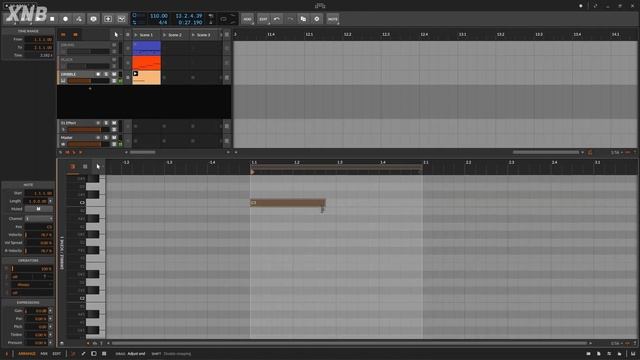The height and width of the screenshot is (360, 640).
Task: Adjust the third track's volume fader
Action: (89, 81)
